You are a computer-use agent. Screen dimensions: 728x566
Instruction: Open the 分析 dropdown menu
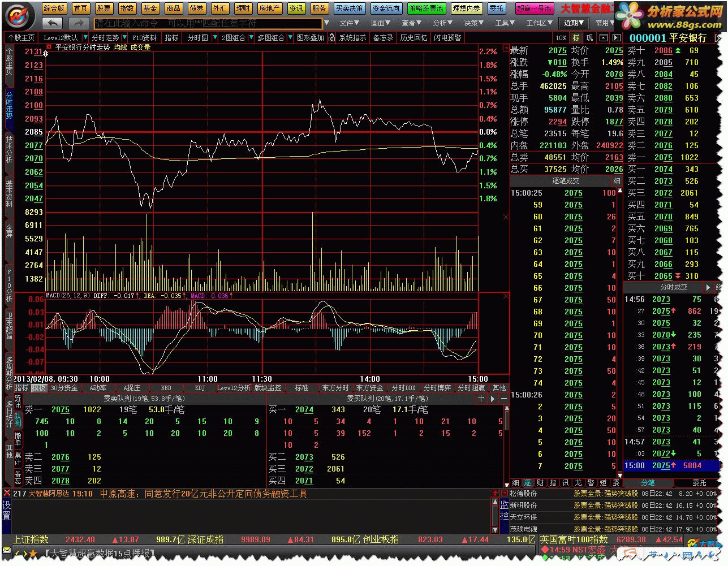(x=443, y=23)
